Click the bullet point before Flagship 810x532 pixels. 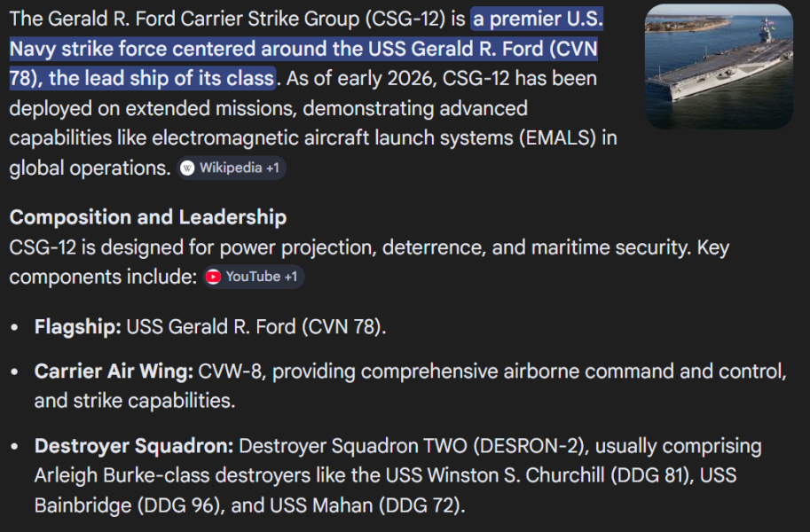coord(15,327)
